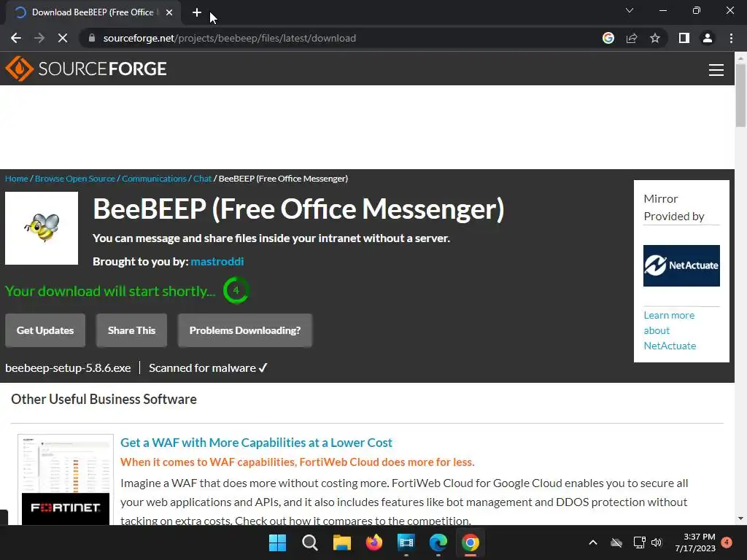The width and height of the screenshot is (747, 560).
Task: Go to the Home breadcrumb
Action: [x=17, y=179]
